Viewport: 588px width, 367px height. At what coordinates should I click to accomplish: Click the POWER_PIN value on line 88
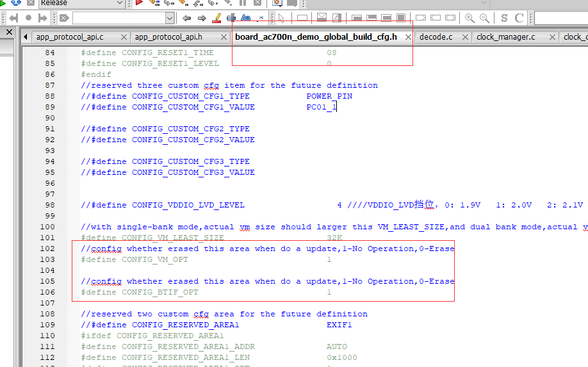(329, 96)
